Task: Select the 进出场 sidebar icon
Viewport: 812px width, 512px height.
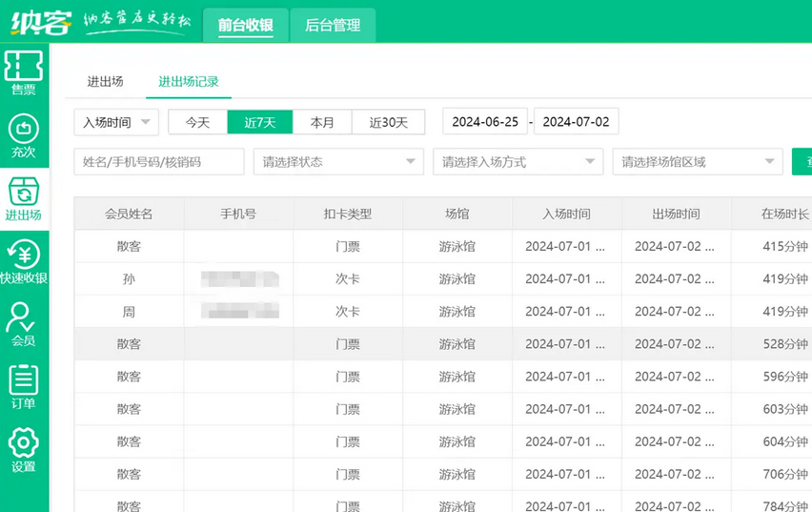Action: pos(24,199)
